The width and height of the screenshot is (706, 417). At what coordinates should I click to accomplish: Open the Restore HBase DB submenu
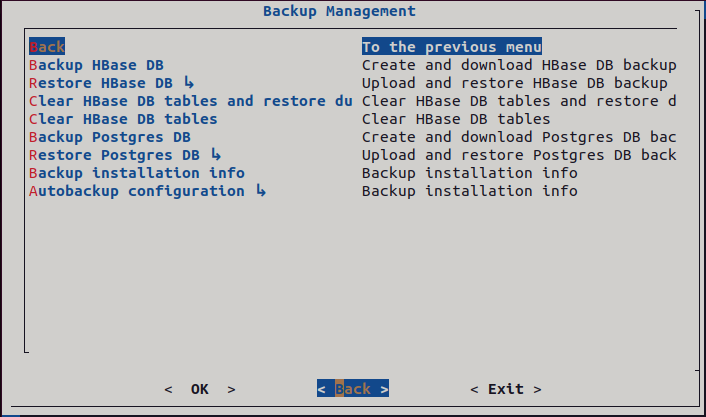[112, 83]
